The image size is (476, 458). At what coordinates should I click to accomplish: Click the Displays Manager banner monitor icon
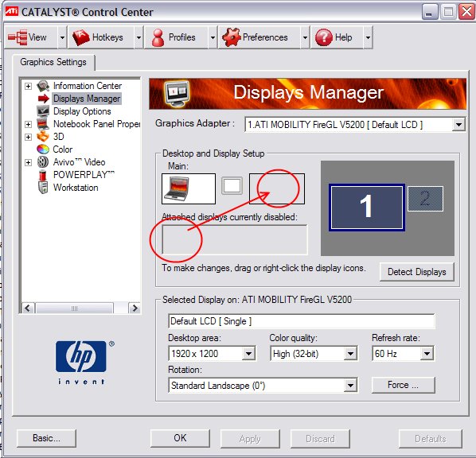(x=177, y=94)
